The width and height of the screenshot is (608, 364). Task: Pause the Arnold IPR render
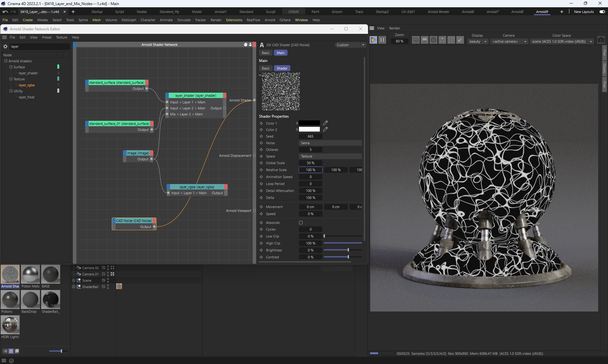click(382, 40)
